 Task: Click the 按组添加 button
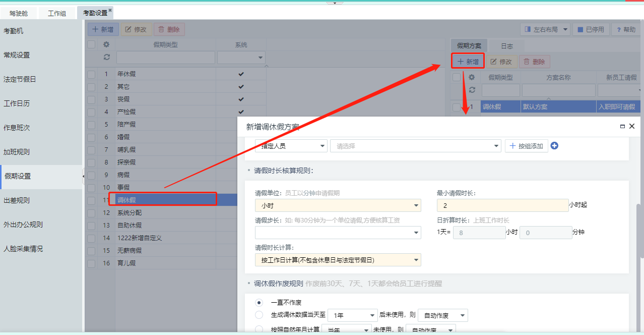pos(526,146)
